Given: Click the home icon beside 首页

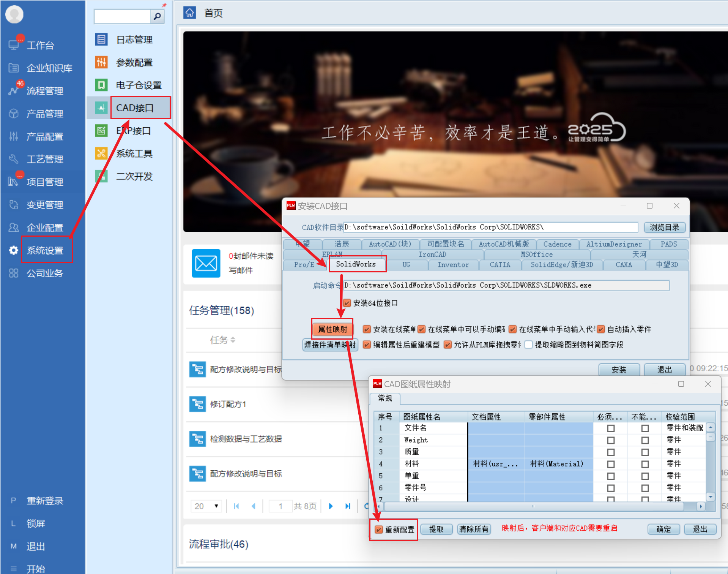Looking at the screenshot, I should (x=189, y=13).
